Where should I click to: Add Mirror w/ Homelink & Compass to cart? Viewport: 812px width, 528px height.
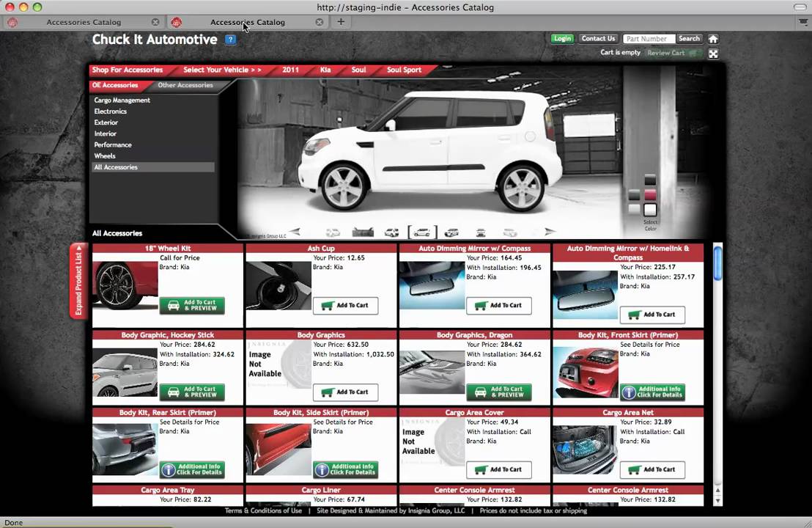coord(652,315)
